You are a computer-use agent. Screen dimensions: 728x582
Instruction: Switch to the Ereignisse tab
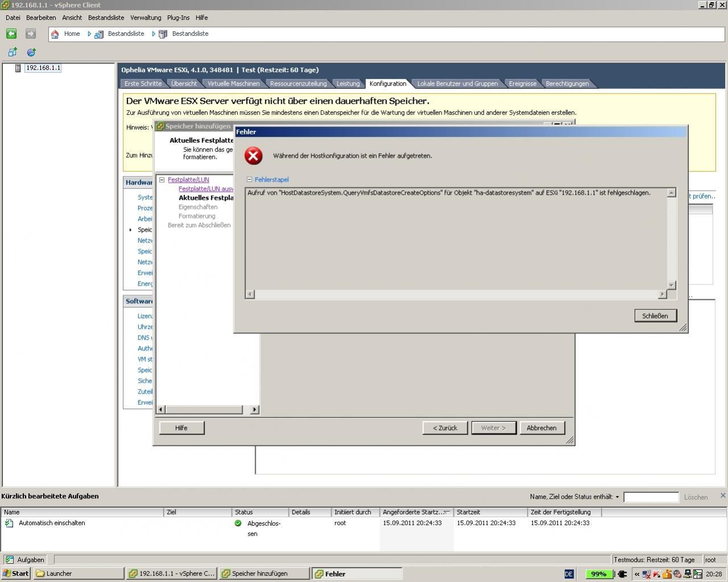click(523, 84)
